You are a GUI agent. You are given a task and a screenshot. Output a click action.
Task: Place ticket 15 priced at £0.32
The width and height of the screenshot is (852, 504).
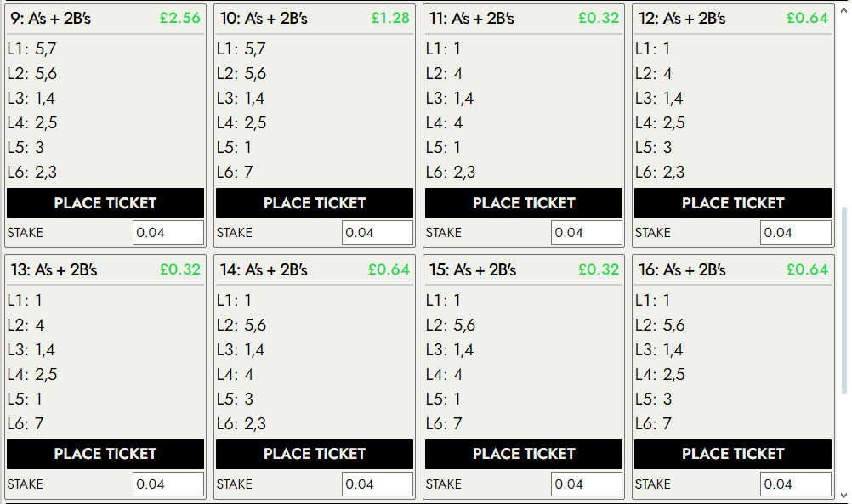click(x=524, y=454)
